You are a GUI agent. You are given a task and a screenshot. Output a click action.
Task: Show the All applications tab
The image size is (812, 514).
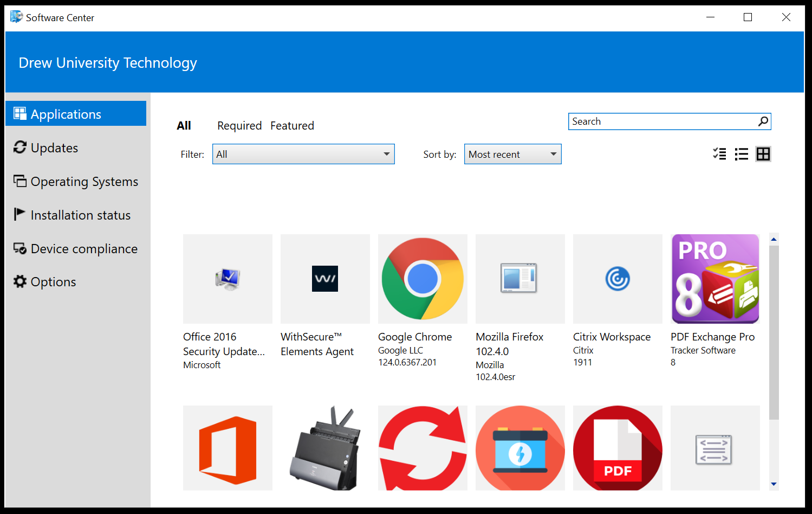(184, 126)
